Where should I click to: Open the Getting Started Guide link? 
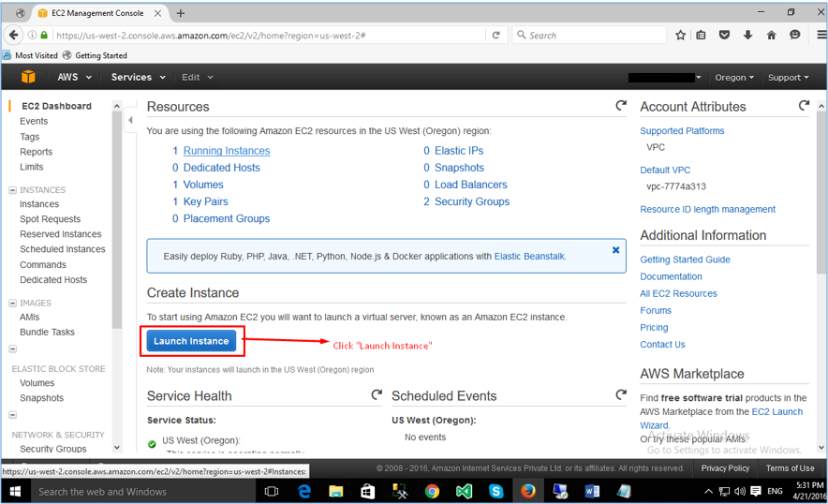685,259
